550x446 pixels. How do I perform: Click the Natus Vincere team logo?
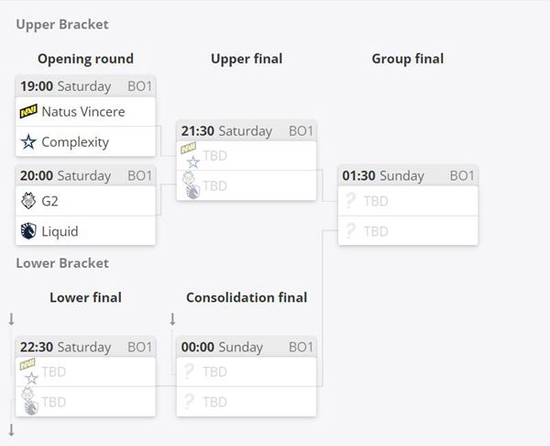pyautogui.click(x=28, y=112)
